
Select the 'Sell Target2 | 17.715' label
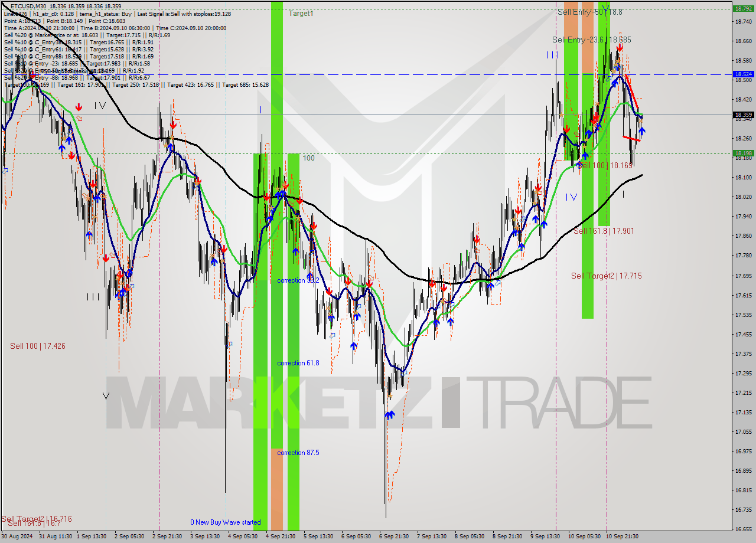pyautogui.click(x=606, y=276)
